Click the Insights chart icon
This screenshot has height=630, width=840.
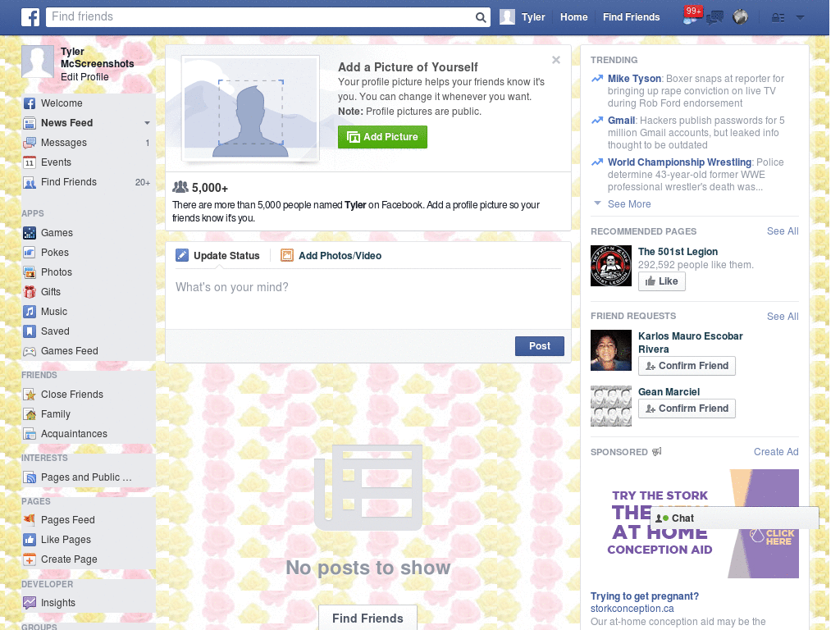pyautogui.click(x=30, y=603)
